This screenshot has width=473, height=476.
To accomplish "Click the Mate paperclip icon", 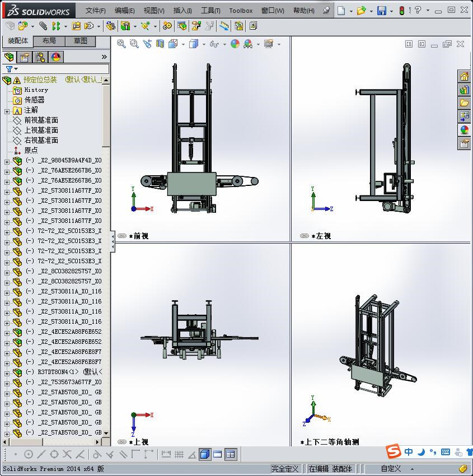I will pos(43,26).
